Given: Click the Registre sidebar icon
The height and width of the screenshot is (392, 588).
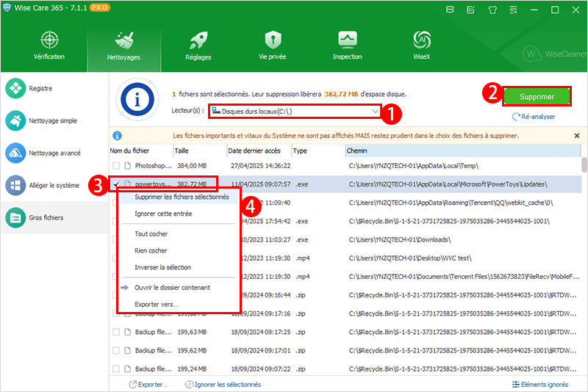Looking at the screenshot, I should (x=15, y=88).
